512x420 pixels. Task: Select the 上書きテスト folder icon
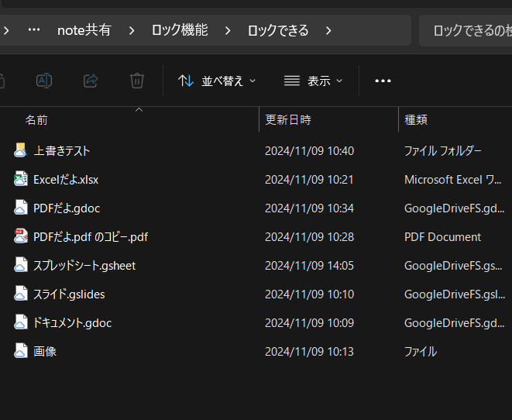pos(21,150)
